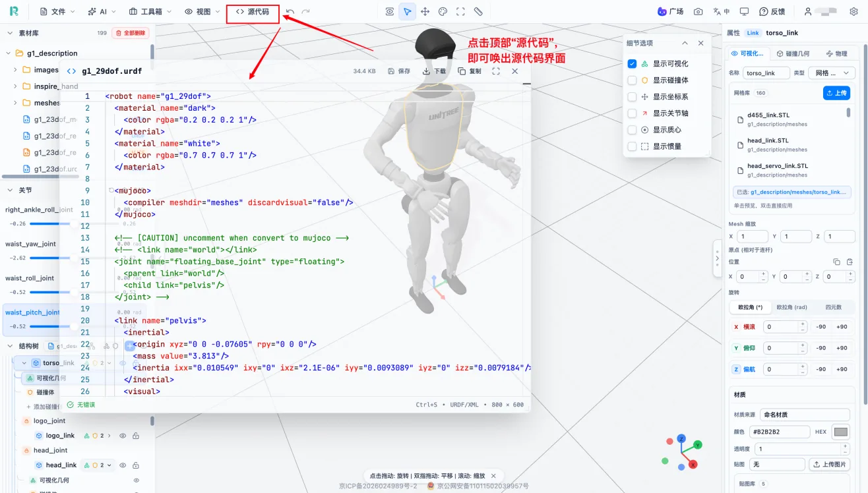Expand the images folder
Viewport: 868px width, 493px height.
pos(16,70)
